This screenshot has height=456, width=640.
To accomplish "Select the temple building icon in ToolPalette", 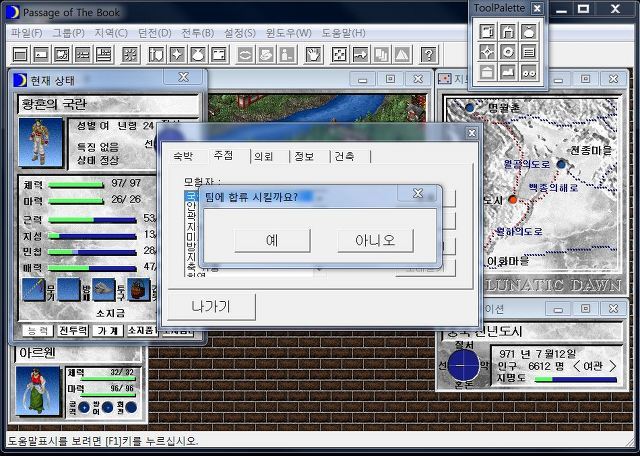I will coord(487,72).
